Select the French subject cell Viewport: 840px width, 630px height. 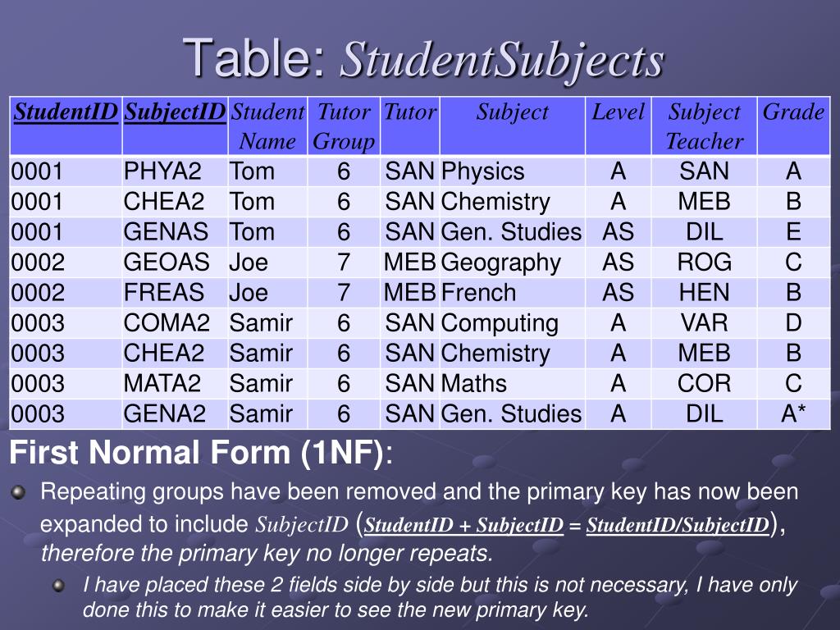click(x=512, y=293)
